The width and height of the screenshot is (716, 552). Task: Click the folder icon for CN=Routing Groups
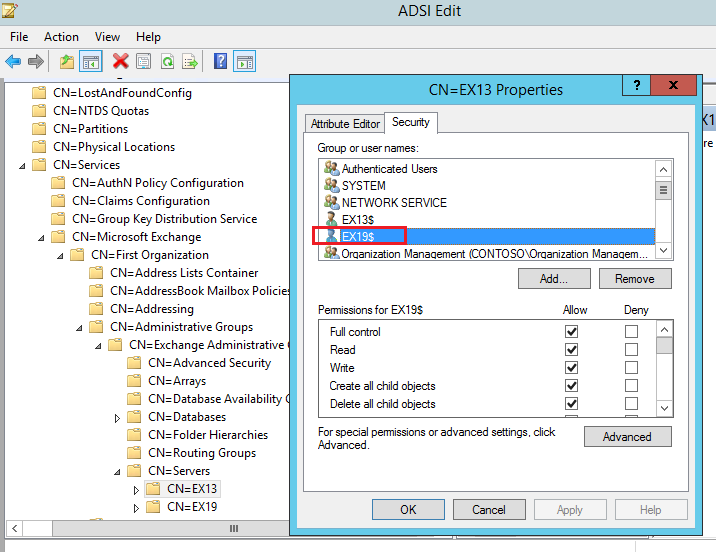pos(134,452)
